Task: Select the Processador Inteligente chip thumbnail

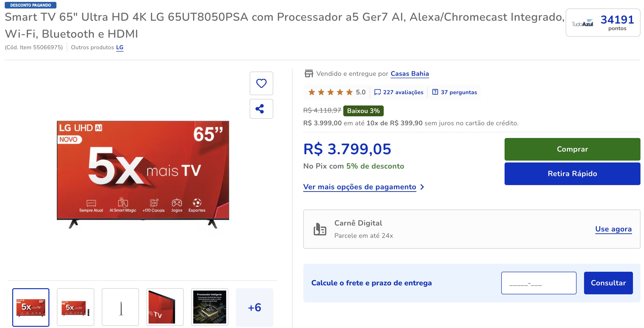Action: [x=210, y=307]
